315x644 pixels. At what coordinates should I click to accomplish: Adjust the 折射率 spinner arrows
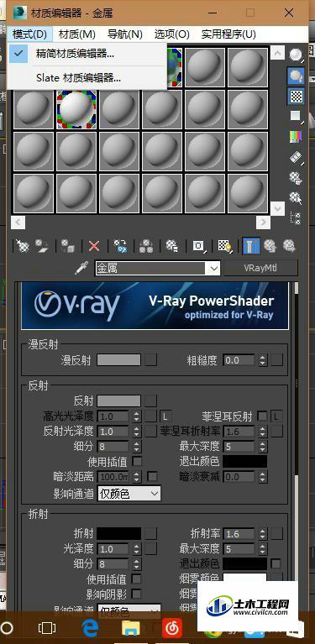click(263, 534)
